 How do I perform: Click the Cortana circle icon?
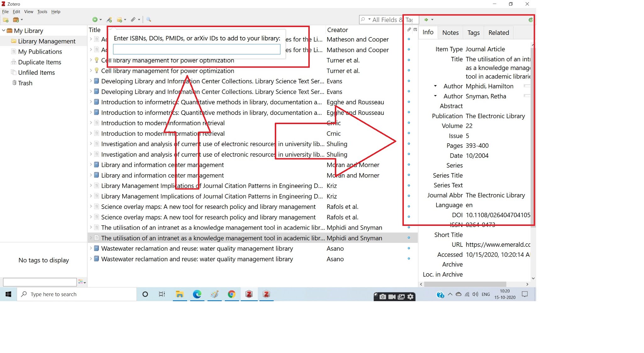tap(145, 294)
